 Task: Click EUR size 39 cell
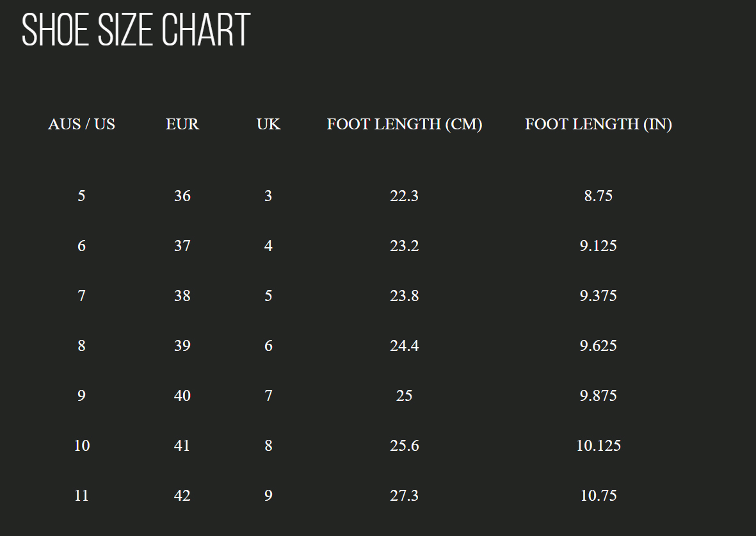182,346
